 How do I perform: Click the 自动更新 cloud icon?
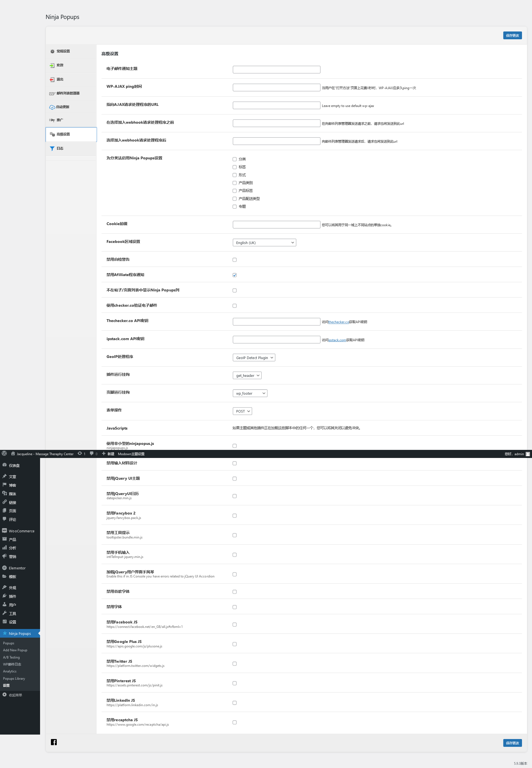click(52, 107)
